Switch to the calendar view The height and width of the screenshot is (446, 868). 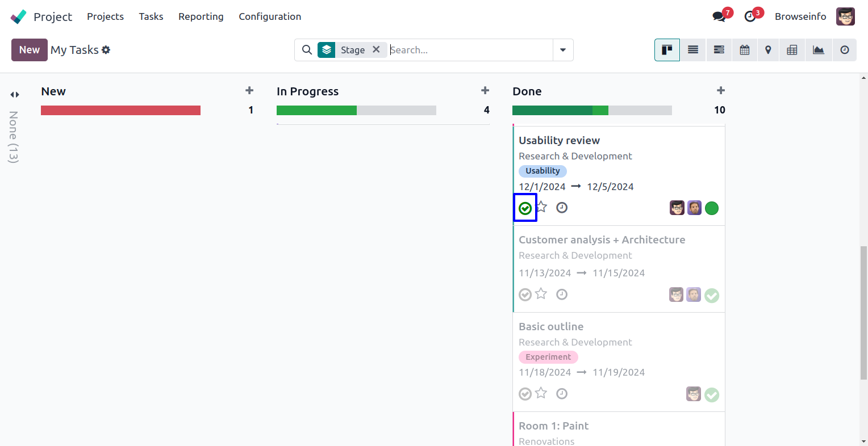click(744, 50)
